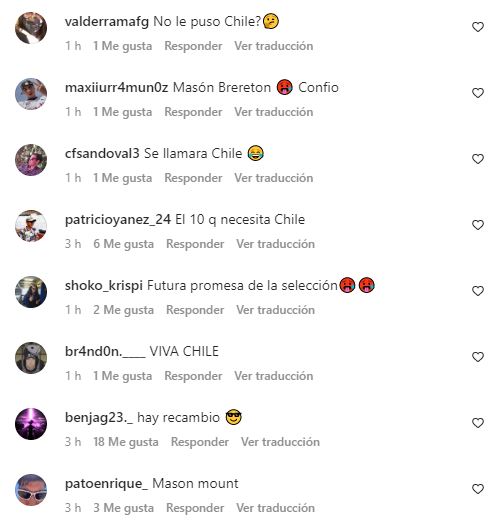Translate patricioyanez_24's comment
Screen dimensions: 497x526
point(276,244)
